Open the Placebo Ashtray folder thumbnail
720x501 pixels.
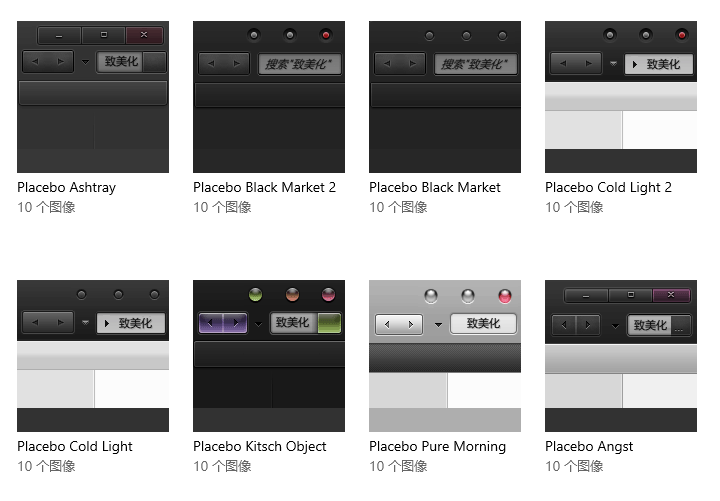93,97
